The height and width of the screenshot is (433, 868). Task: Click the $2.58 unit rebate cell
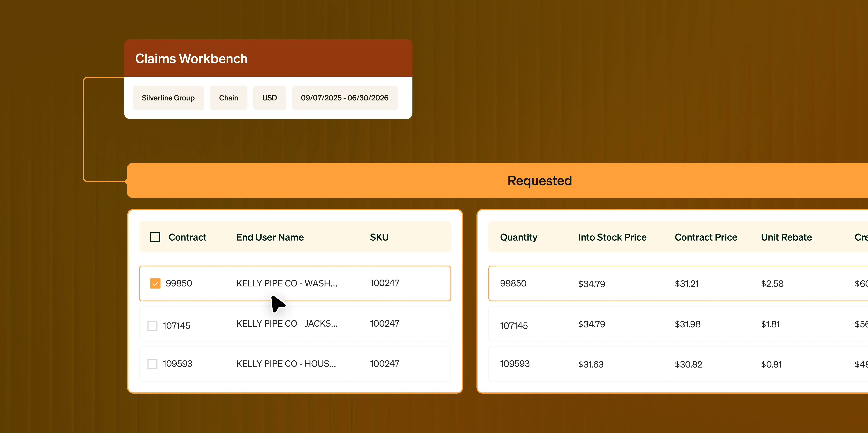tap(772, 284)
